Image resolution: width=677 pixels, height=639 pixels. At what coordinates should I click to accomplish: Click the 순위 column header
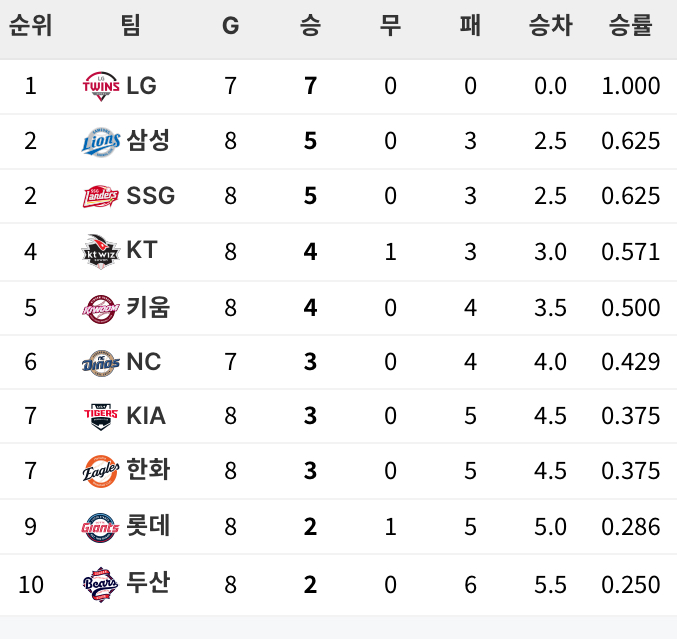coord(30,25)
